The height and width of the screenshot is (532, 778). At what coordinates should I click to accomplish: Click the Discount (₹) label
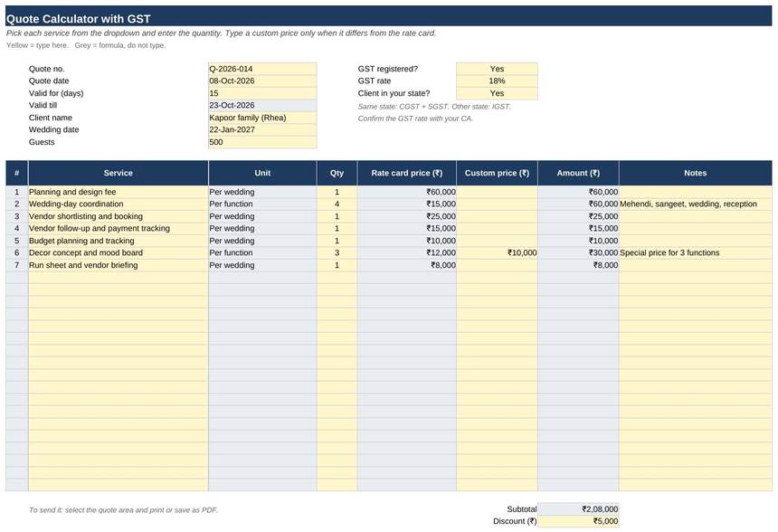pyautogui.click(x=515, y=521)
